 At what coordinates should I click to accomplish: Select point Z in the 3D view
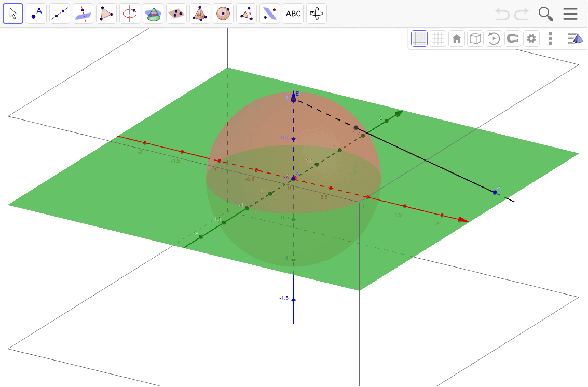(x=495, y=192)
